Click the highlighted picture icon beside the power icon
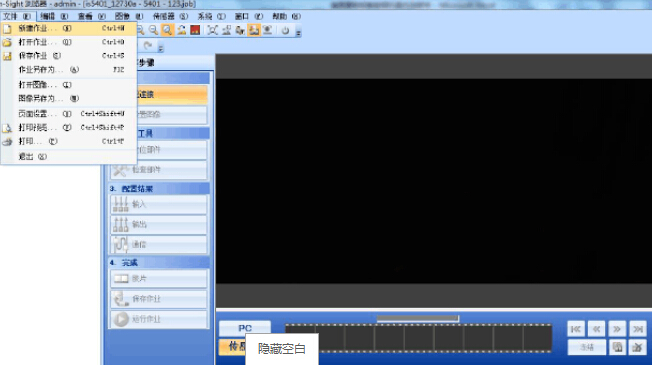652x365 pixels. (254, 30)
